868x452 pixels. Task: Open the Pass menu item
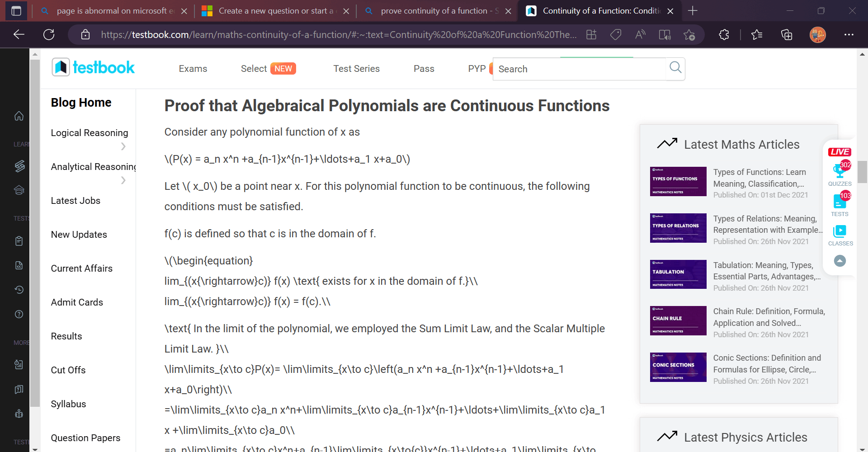(x=424, y=69)
